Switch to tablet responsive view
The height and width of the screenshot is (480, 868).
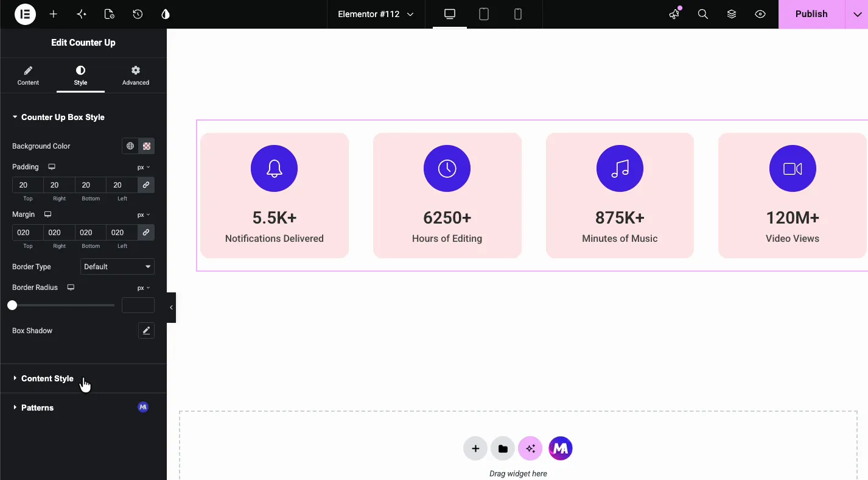click(x=484, y=14)
